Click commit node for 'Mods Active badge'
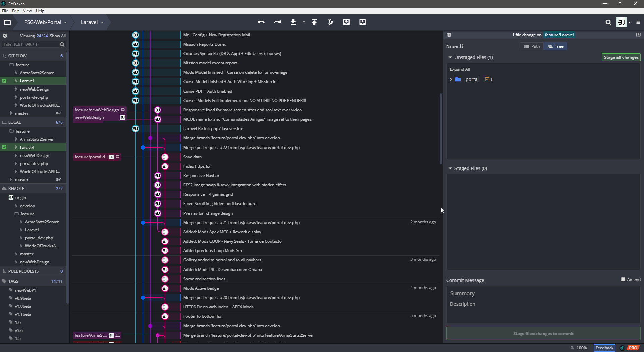The height and width of the screenshot is (352, 644). [165, 288]
